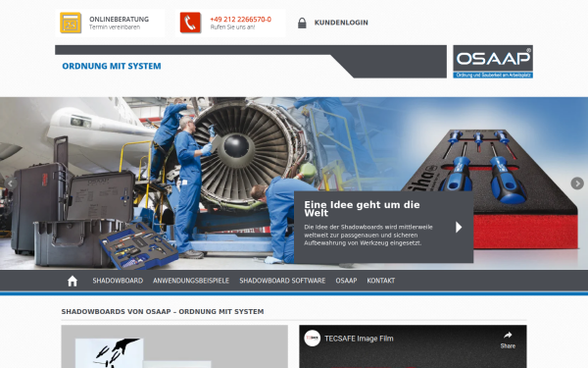Go to the previous slide with the left arrow
Screen dimensions: 588x368
[11, 184]
